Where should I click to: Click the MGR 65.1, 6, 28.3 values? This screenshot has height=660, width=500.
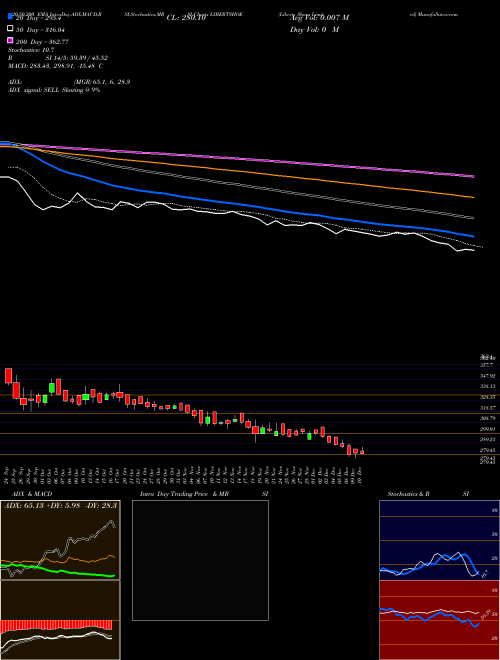102,82
